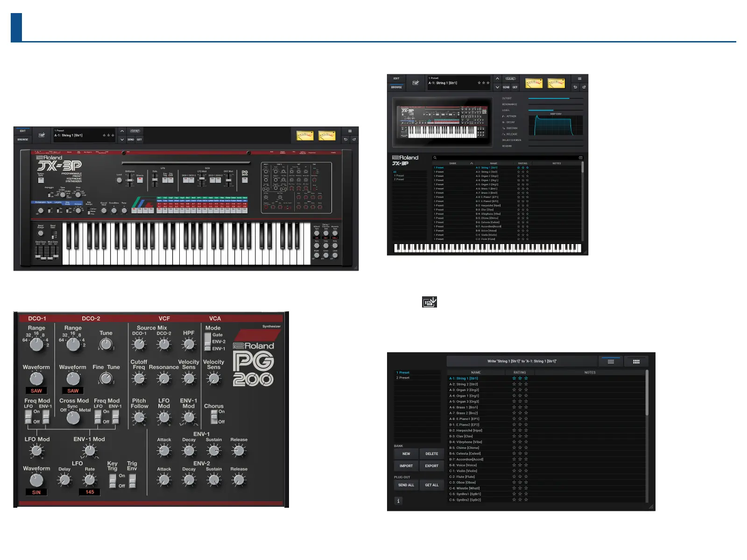Screen dimensions: 747x560
Task: Toggle the PG-200 Chorus On/Off switch
Action: pos(214,417)
